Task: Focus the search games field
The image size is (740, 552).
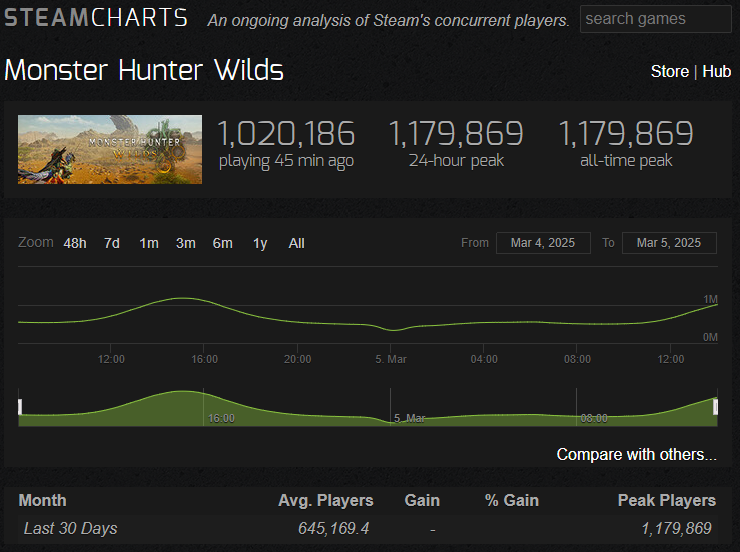Action: click(x=656, y=19)
